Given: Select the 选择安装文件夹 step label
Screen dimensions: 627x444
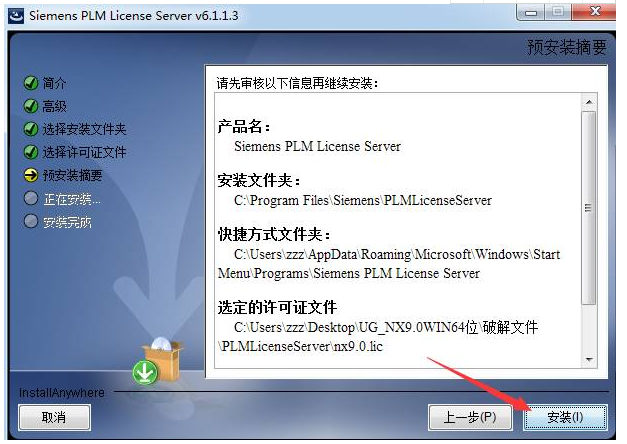Looking at the screenshot, I should tap(84, 129).
